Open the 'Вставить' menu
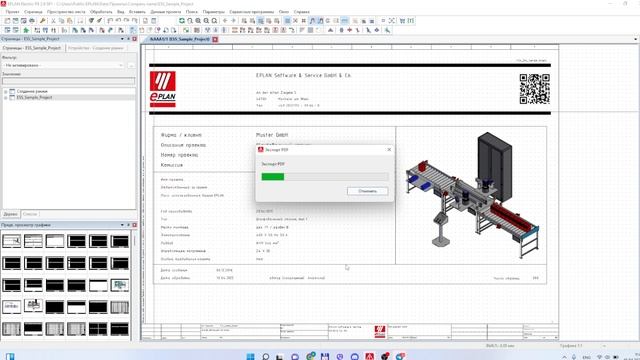640x360 pixels. click(137, 12)
